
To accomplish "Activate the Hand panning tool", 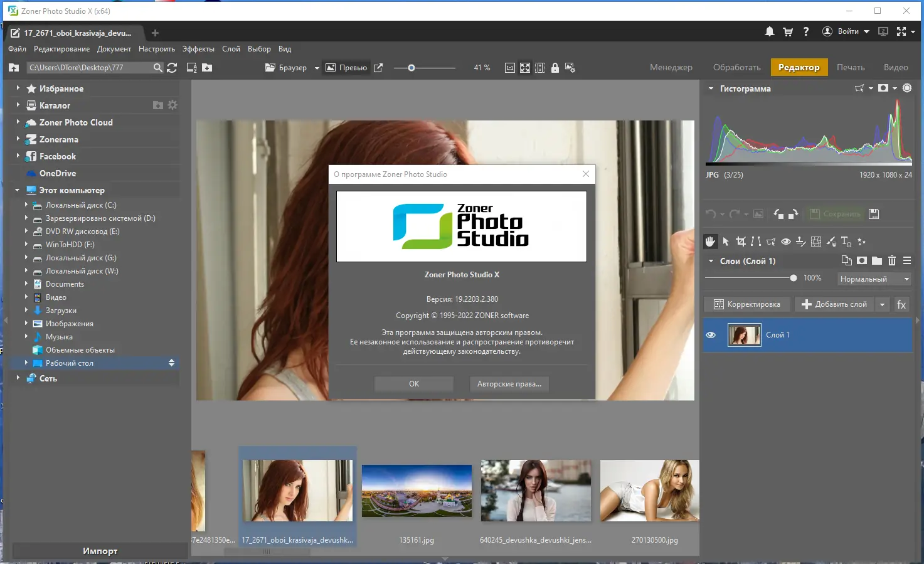I will click(x=710, y=242).
